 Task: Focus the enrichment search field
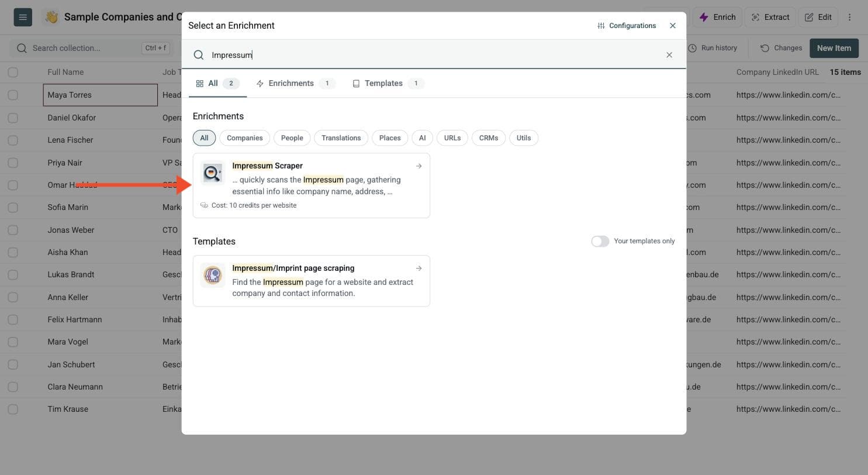click(x=434, y=55)
